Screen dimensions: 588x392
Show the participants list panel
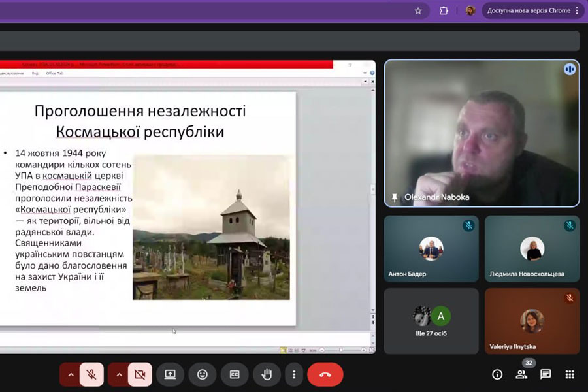tap(521, 374)
